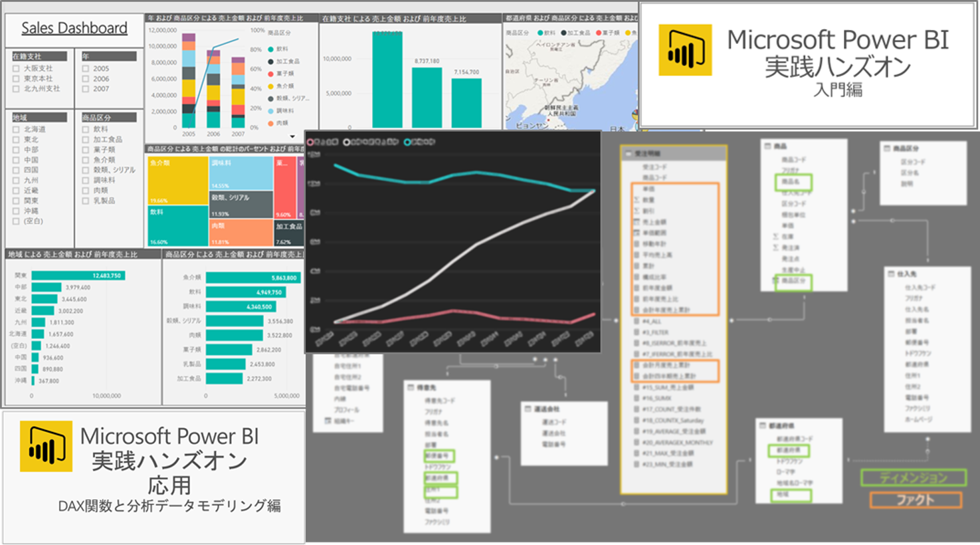Click the 1,811,300 value for 九州

pyautogui.click(x=62, y=322)
